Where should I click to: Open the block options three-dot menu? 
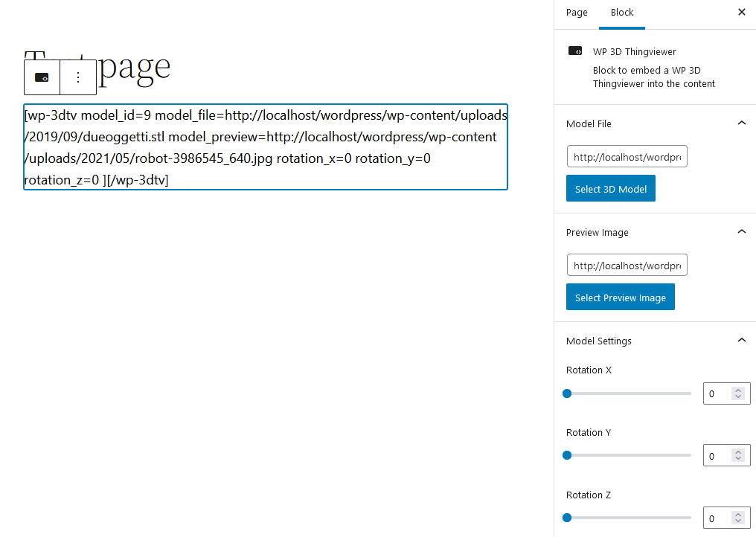[78, 77]
